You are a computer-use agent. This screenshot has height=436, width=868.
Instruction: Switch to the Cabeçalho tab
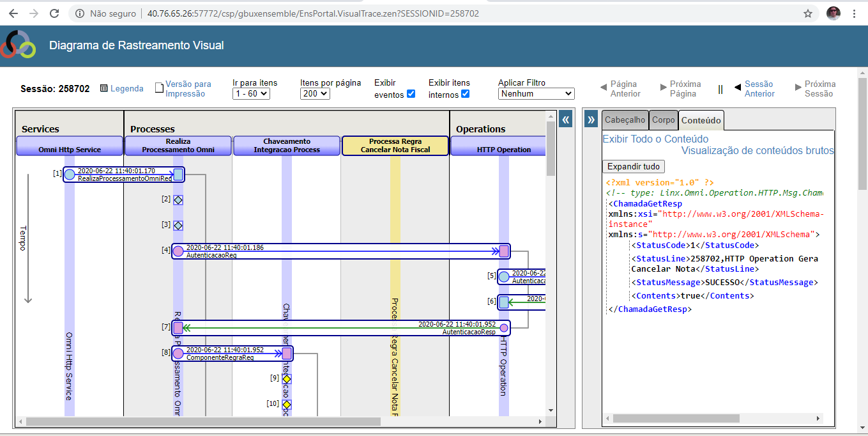(625, 120)
